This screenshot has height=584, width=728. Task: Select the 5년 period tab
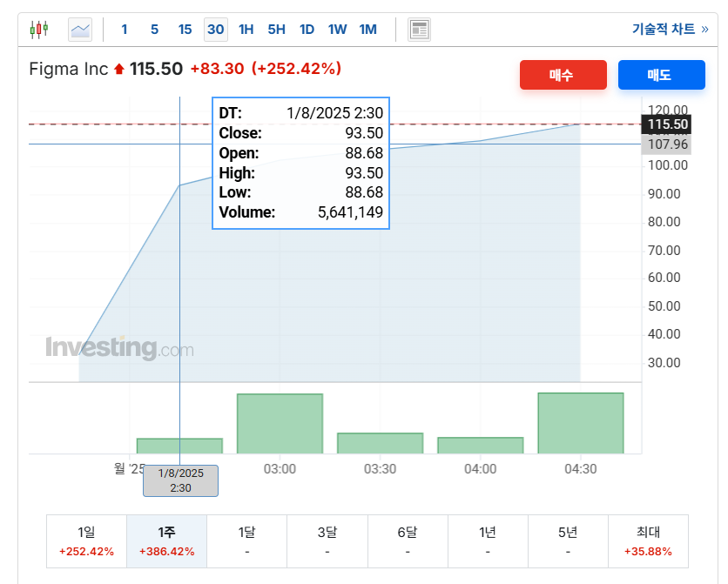click(568, 541)
